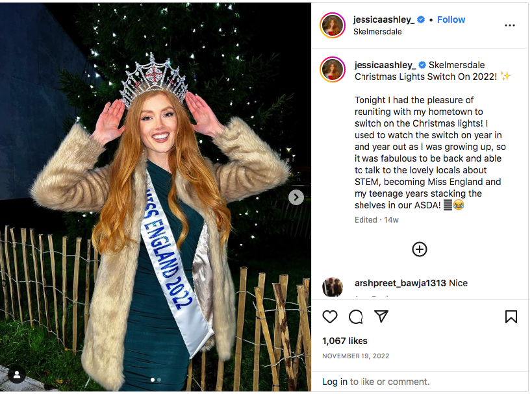Share post using paper plane icon

(x=381, y=317)
